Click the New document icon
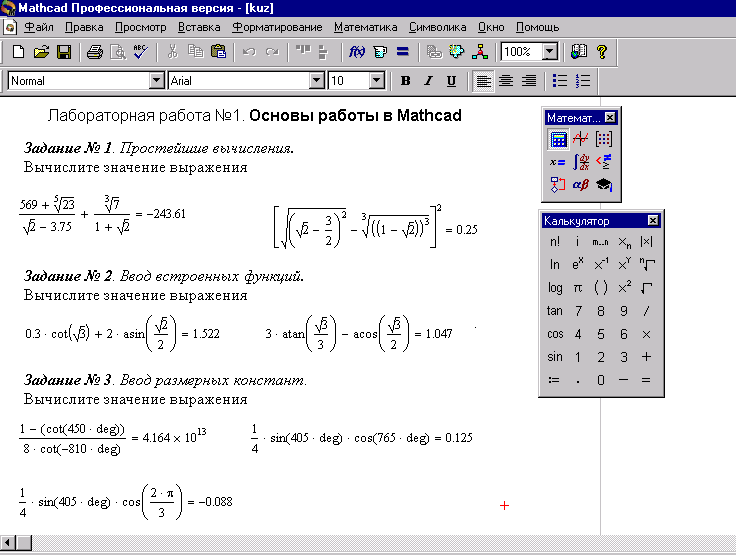The width and height of the screenshot is (736, 555). [18, 52]
